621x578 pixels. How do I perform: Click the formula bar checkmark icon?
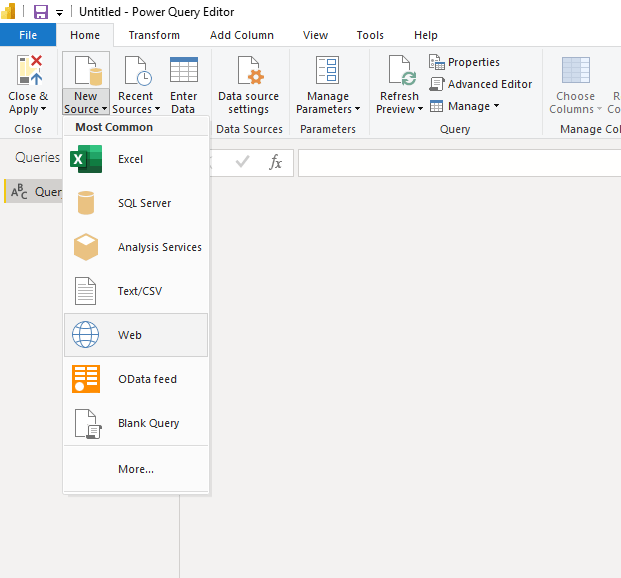242,162
